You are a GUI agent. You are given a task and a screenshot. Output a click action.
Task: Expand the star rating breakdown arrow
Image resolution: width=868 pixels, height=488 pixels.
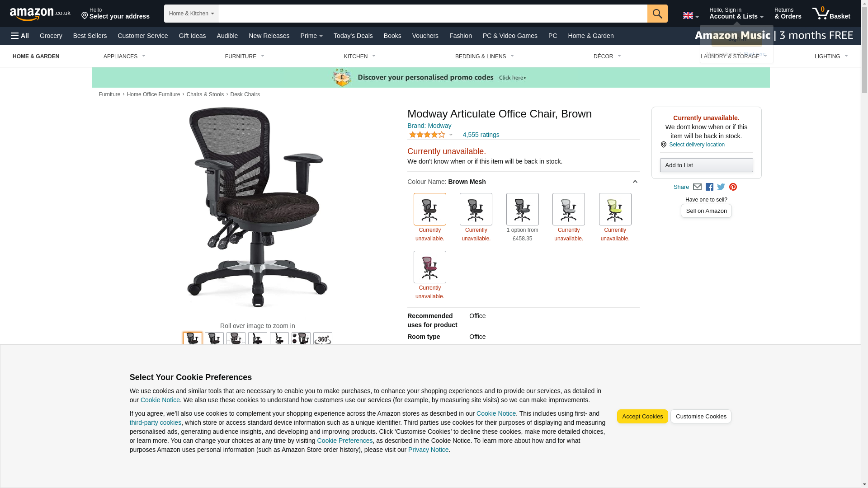pos(451,135)
